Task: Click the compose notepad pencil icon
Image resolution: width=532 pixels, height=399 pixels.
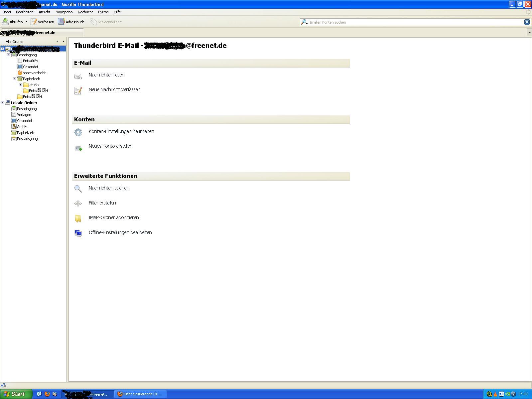Action: click(78, 90)
